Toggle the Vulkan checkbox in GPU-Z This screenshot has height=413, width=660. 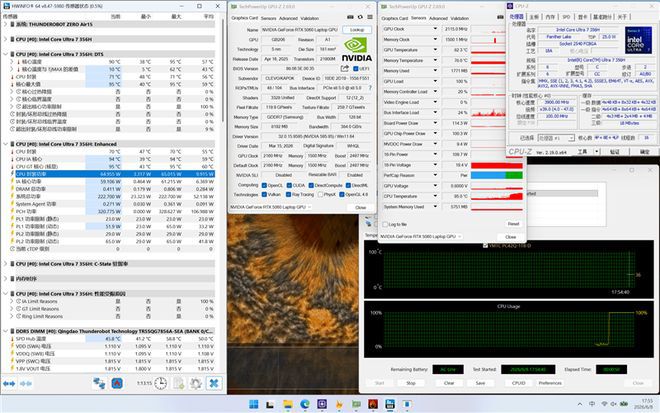[x=264, y=195]
